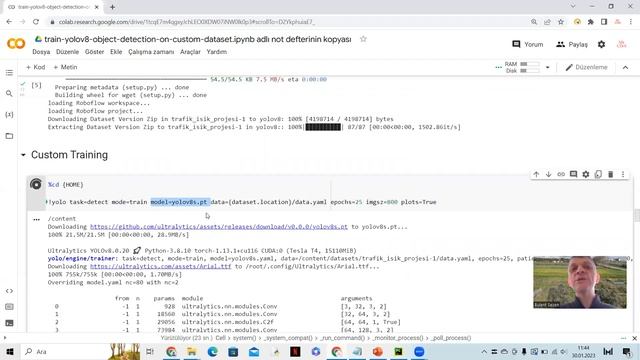
Task: Open the search icon in left sidebar
Action: pyautogui.click(x=9, y=93)
